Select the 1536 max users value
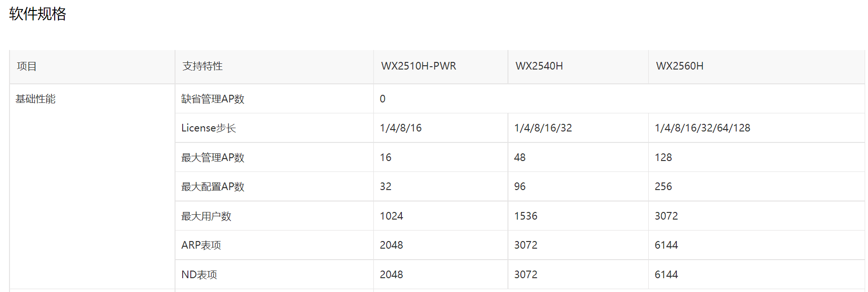Image resolution: width=868 pixels, height=292 pixels. coord(526,216)
